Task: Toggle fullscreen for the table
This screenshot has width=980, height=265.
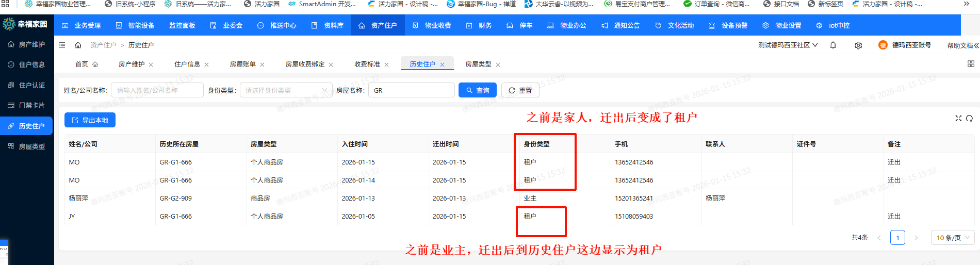Action: pyautogui.click(x=958, y=118)
